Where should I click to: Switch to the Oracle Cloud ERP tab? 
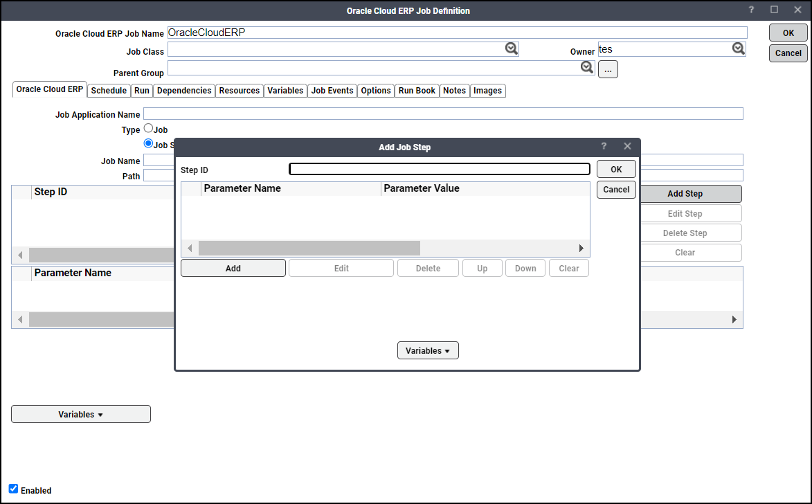coord(50,89)
